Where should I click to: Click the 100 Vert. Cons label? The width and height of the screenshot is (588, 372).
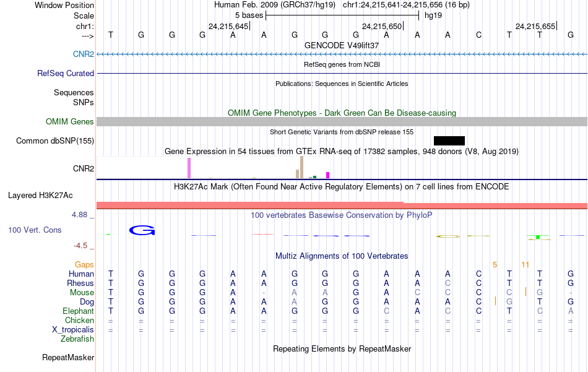[x=35, y=230]
